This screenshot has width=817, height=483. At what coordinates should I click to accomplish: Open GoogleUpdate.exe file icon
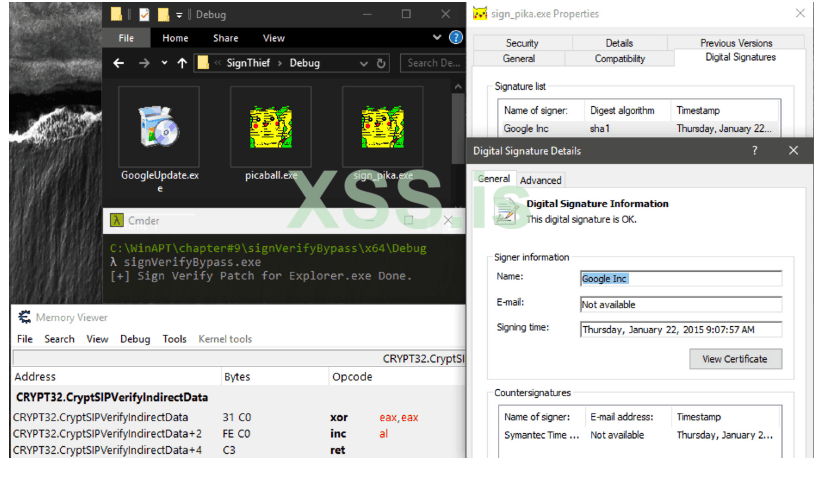coord(159,127)
